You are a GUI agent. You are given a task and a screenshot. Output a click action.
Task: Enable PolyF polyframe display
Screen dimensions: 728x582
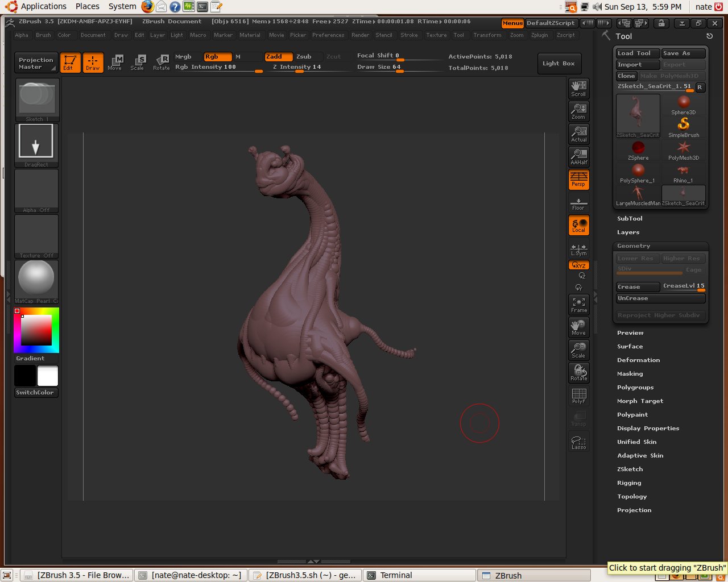[x=578, y=396]
